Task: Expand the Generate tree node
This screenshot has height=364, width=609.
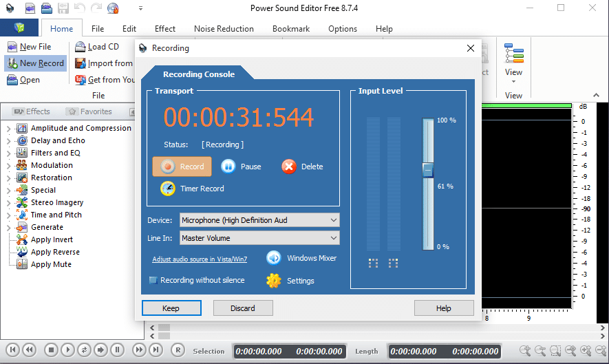Action: pos(8,227)
